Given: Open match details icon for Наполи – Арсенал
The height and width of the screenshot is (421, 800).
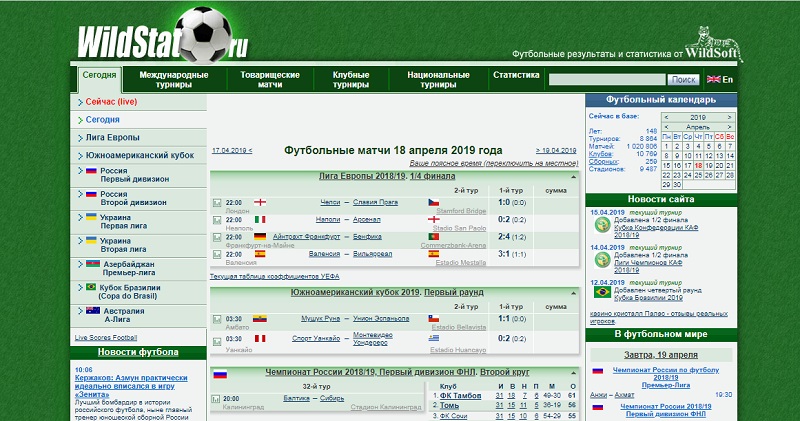Looking at the screenshot, I should tap(216, 219).
